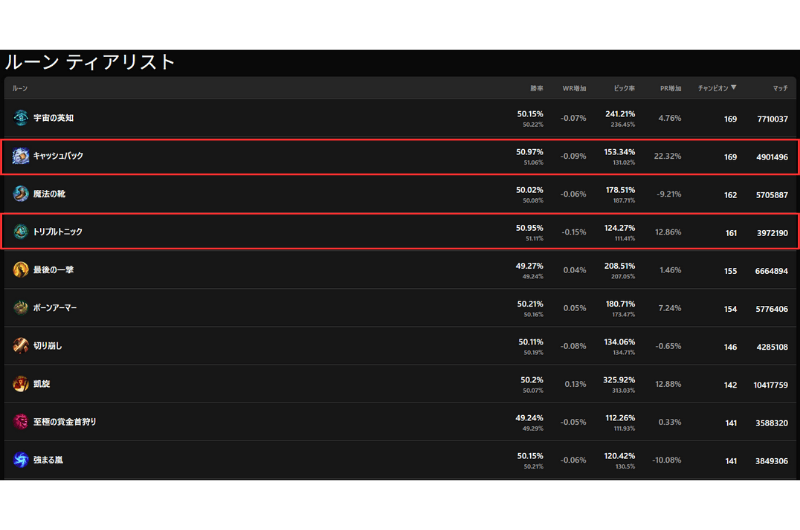The image size is (800, 530).
Task: Click the 宇宙の英知 rune icon
Action: pyautogui.click(x=21, y=118)
